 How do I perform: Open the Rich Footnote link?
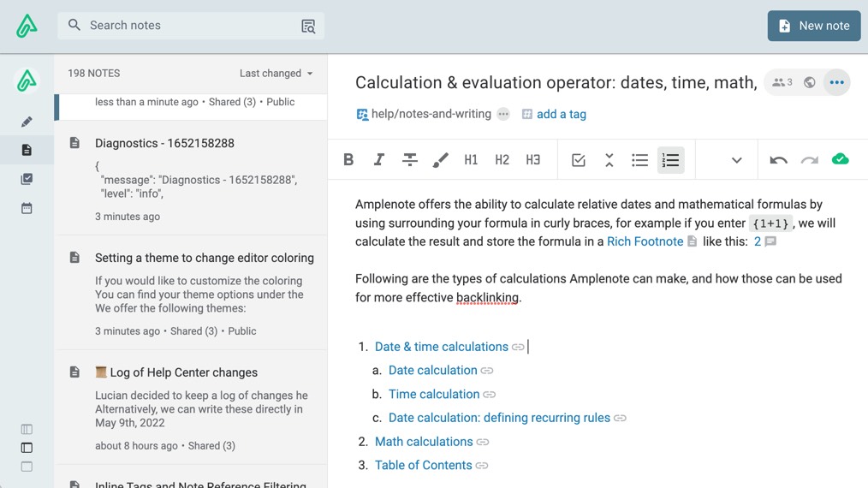coord(645,242)
